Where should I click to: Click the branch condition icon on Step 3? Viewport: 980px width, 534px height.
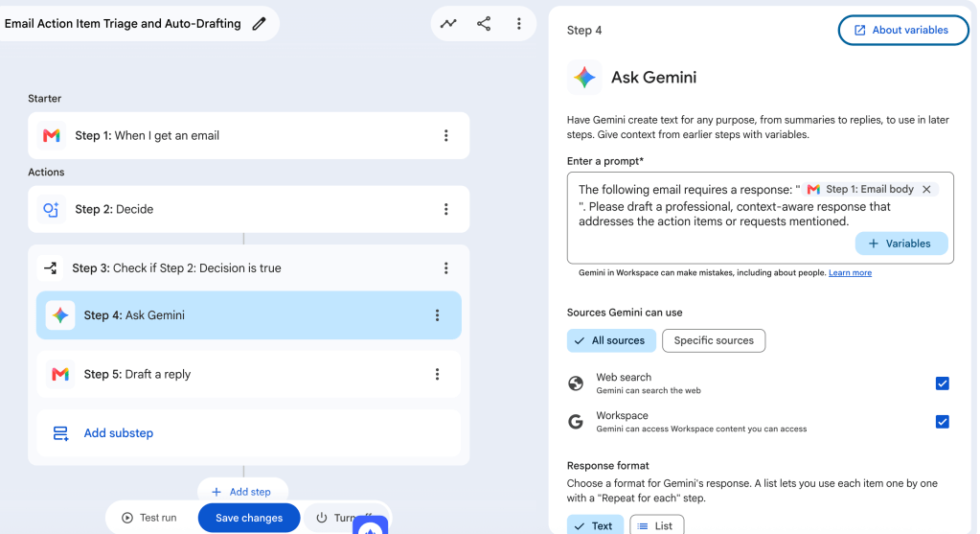tap(50, 268)
